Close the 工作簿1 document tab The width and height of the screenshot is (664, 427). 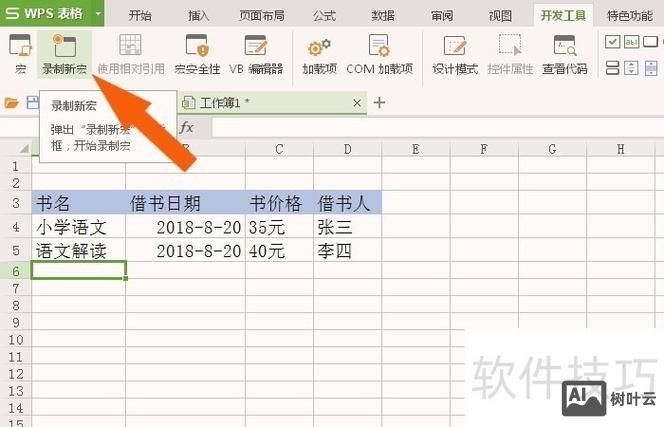[x=357, y=103]
